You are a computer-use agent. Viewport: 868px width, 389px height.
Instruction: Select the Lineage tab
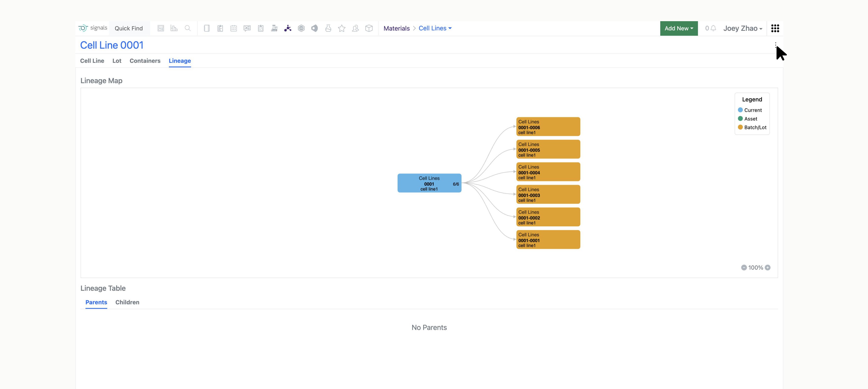tap(180, 61)
